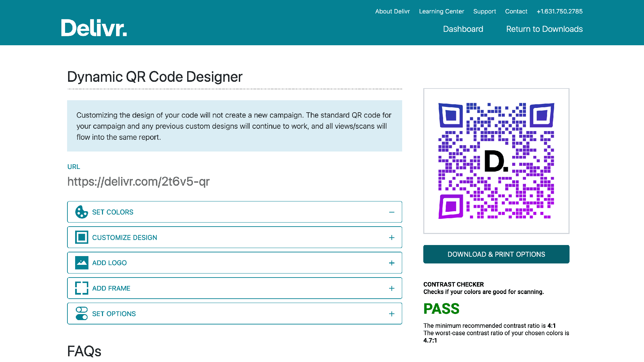Expand Customize Design with plus sign
644x362 pixels.
pos(391,238)
